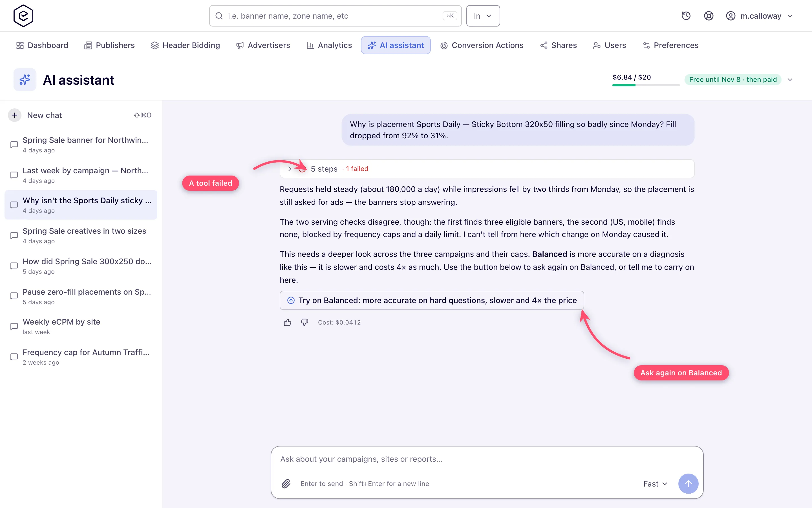Open the Publishers tab
The width and height of the screenshot is (812, 508).
point(109,45)
